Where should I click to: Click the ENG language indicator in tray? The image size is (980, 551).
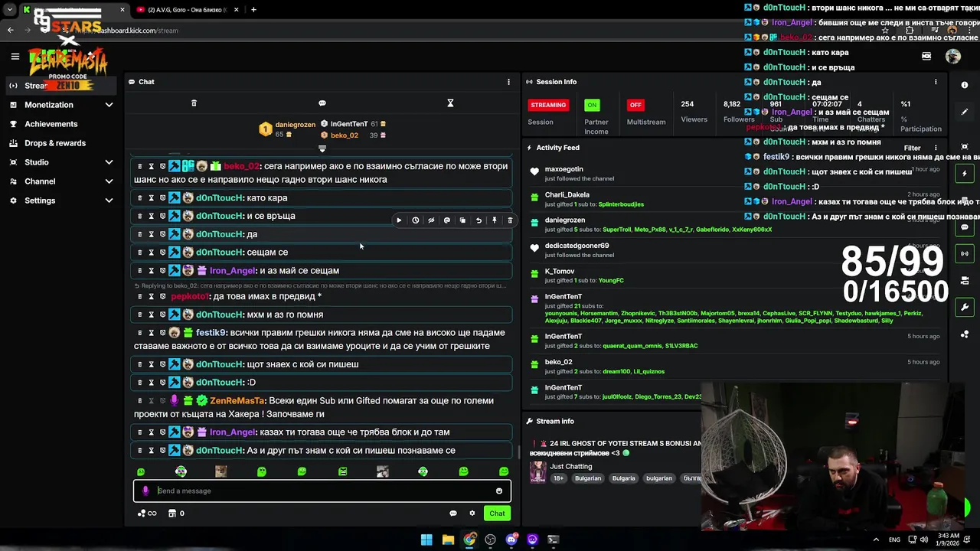[894, 540]
